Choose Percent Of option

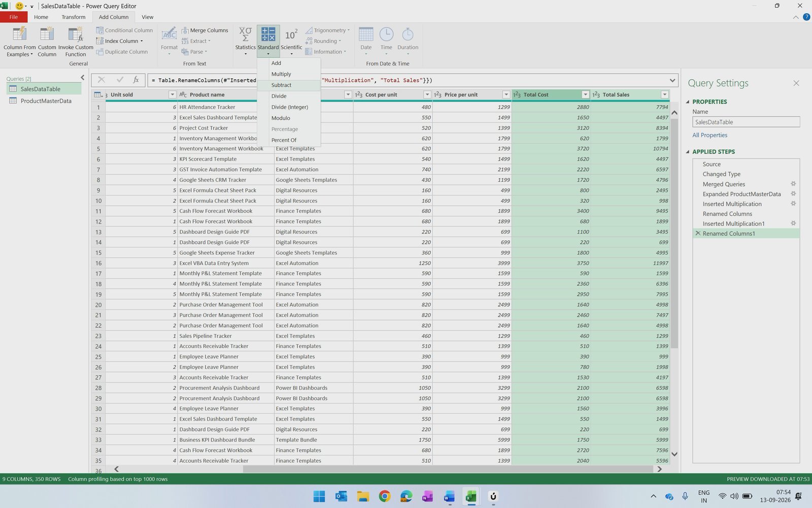tap(289, 140)
